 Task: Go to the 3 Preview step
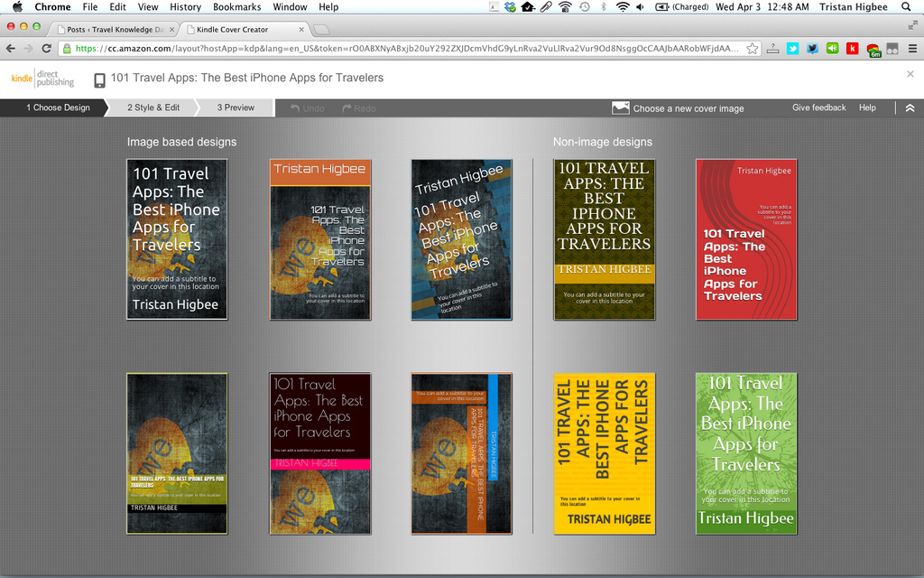tap(236, 107)
